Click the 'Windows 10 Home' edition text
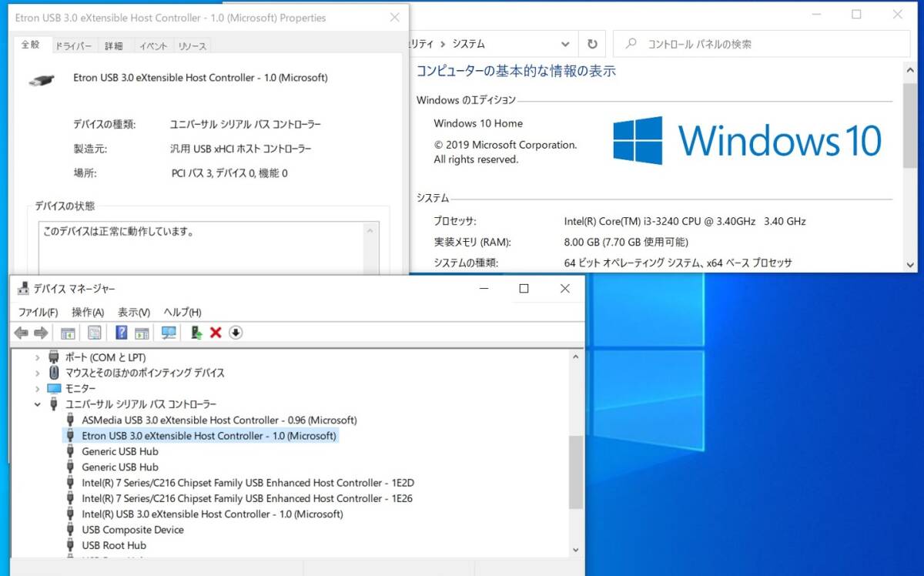Screen dimensions: 924x576 coord(478,123)
